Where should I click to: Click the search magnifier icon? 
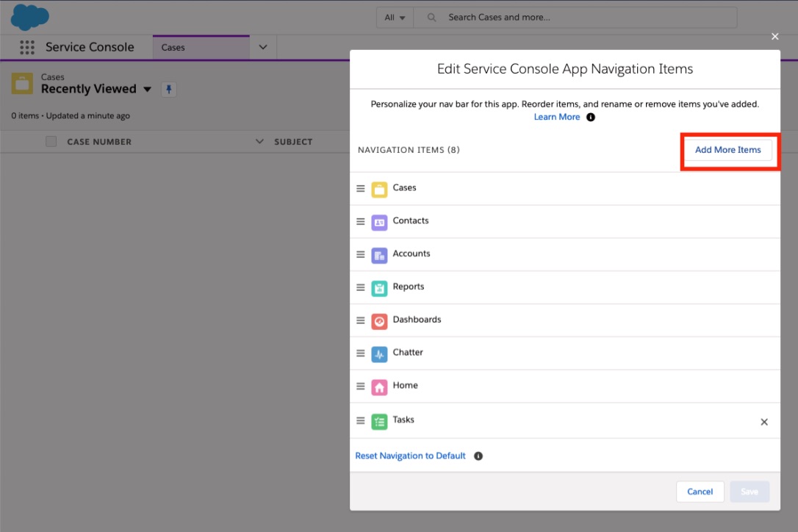click(x=431, y=18)
